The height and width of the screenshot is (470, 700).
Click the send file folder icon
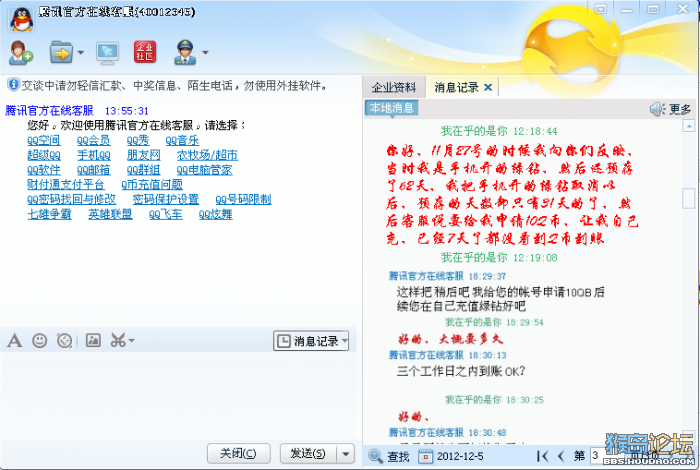[x=61, y=53]
